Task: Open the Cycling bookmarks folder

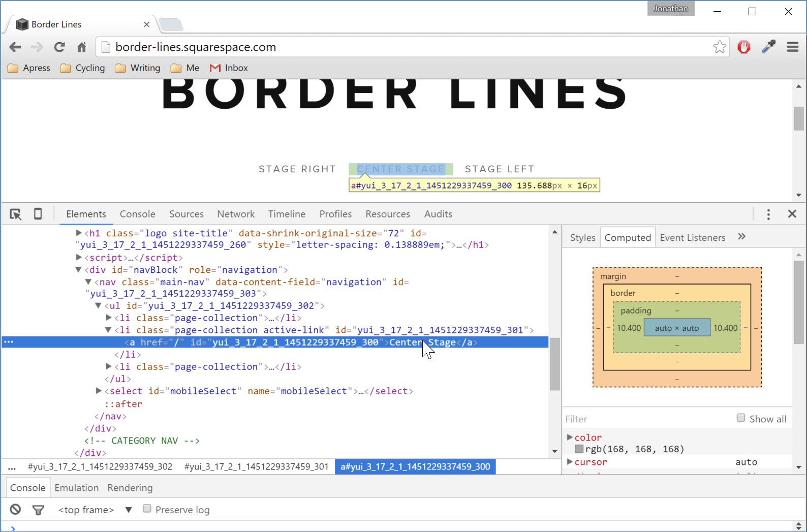Action: [82, 68]
